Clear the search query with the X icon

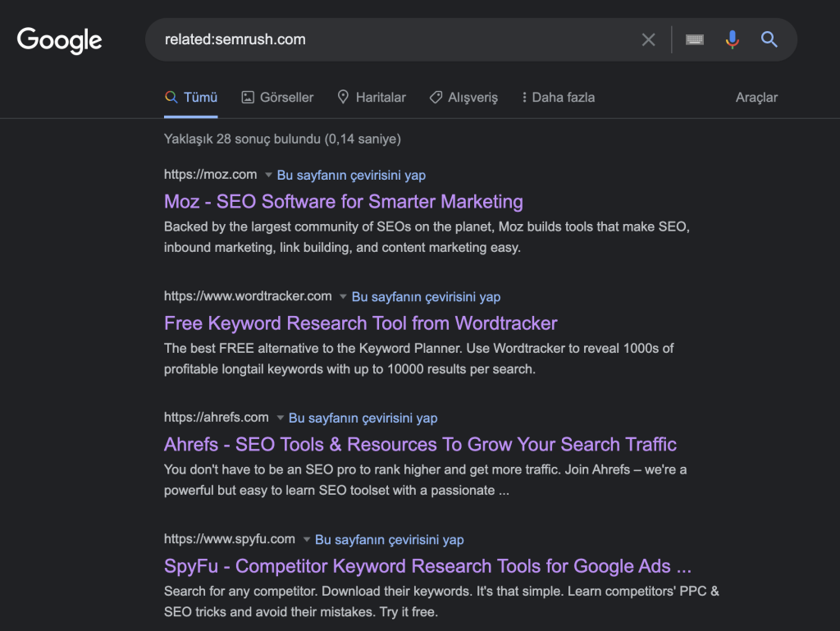[x=648, y=39]
